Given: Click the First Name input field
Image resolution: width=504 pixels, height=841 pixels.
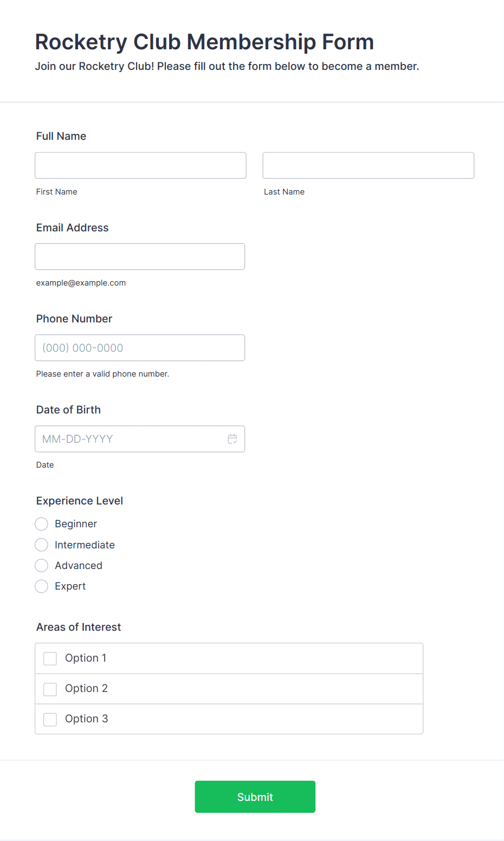Looking at the screenshot, I should tap(140, 165).
